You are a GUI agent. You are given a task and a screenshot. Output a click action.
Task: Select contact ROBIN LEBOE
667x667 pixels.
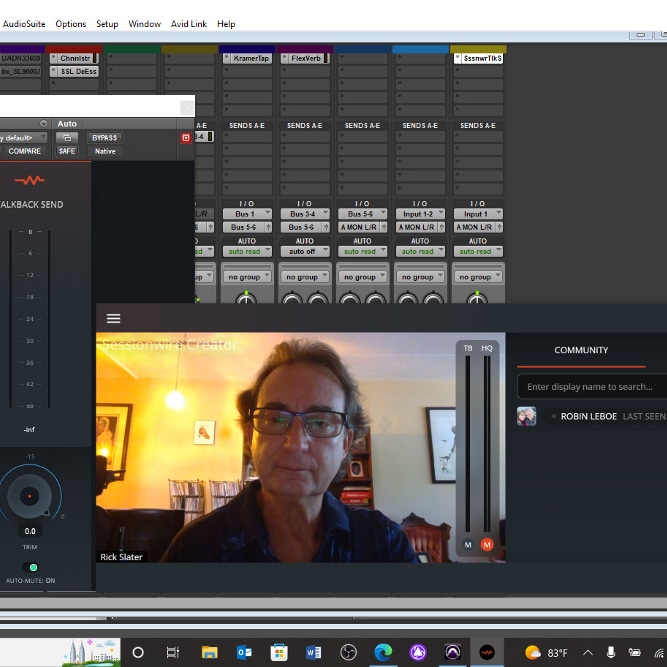click(589, 416)
